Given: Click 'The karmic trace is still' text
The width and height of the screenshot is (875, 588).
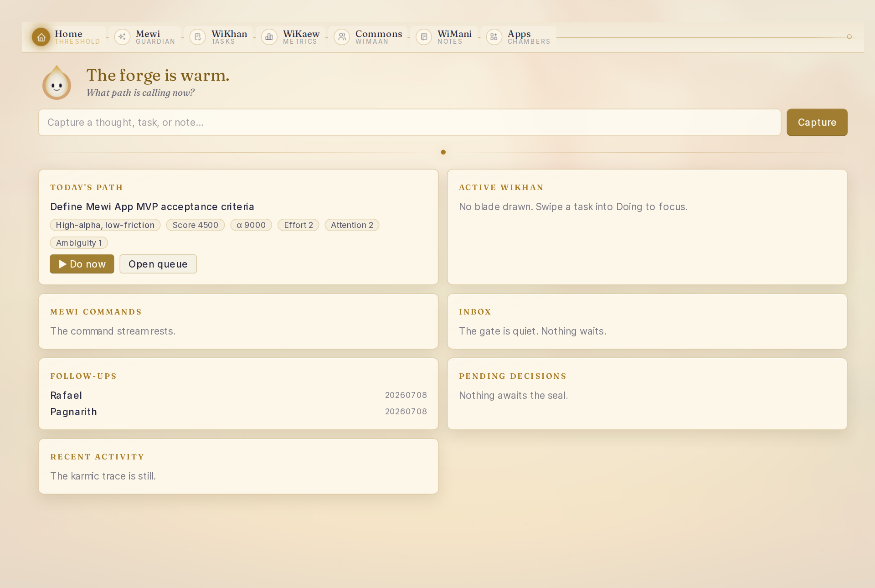Looking at the screenshot, I should click(x=103, y=476).
